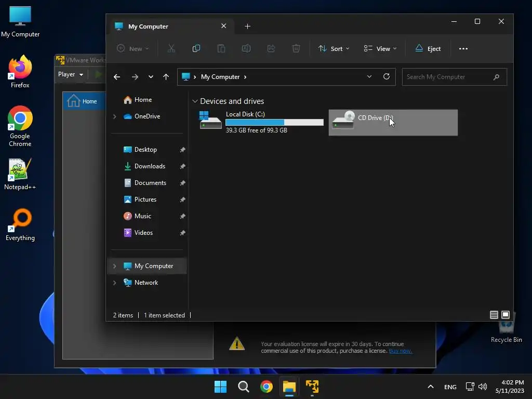Image resolution: width=532 pixels, height=399 pixels.
Task: Select My Computer desktop icon
Action: click(20, 21)
